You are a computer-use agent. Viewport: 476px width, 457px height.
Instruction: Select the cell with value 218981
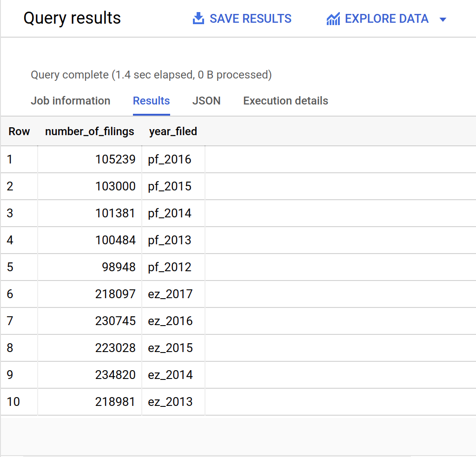pos(90,402)
